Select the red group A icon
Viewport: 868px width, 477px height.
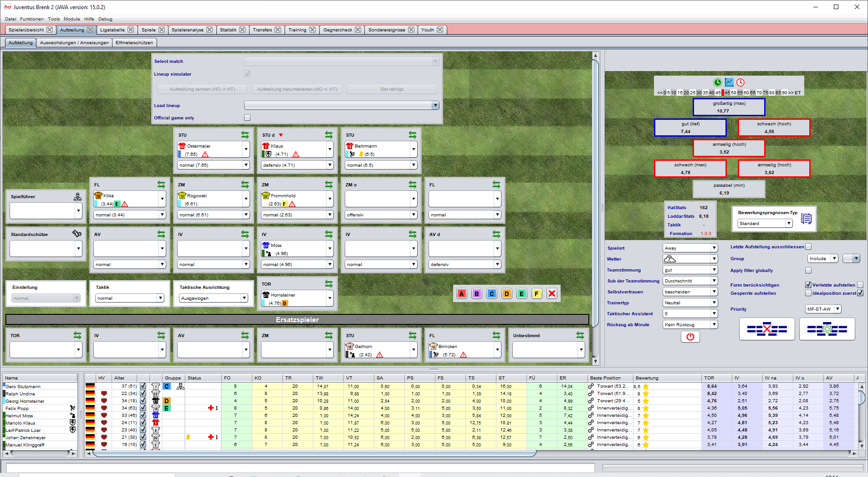pyautogui.click(x=462, y=294)
